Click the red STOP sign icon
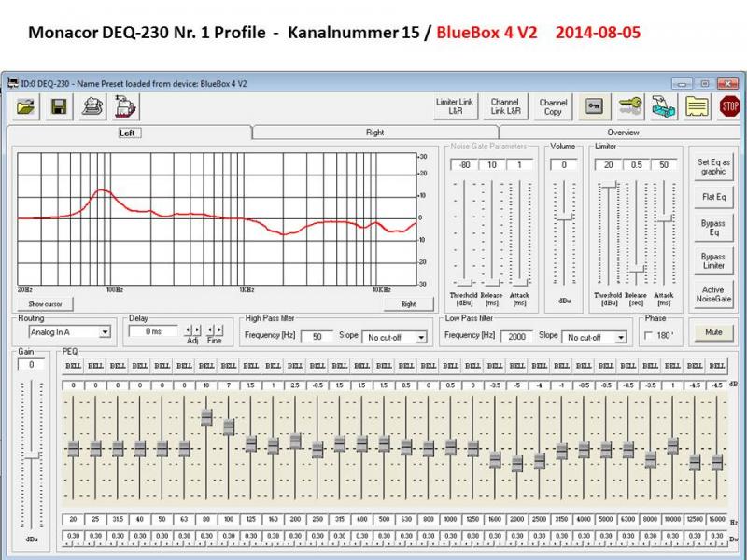 coord(729,106)
